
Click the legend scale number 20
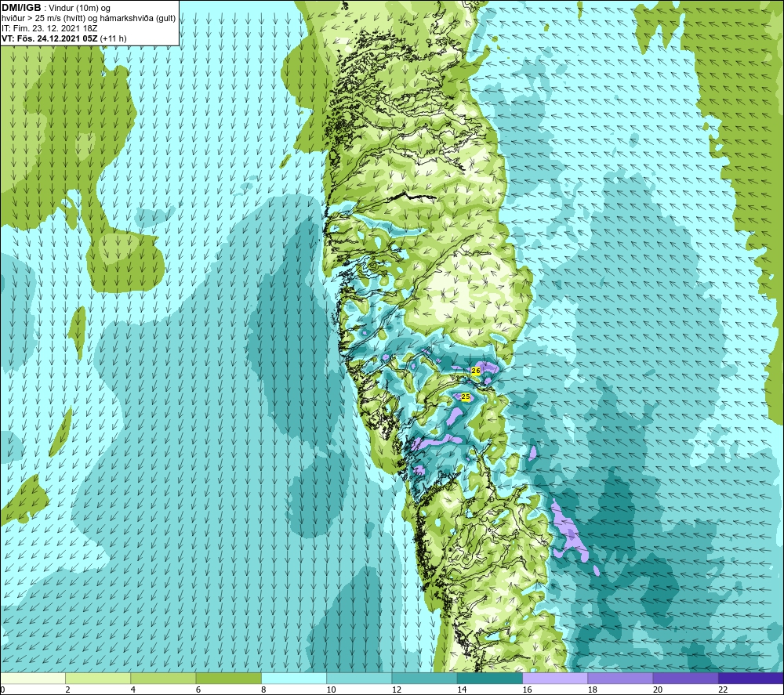[658, 690]
